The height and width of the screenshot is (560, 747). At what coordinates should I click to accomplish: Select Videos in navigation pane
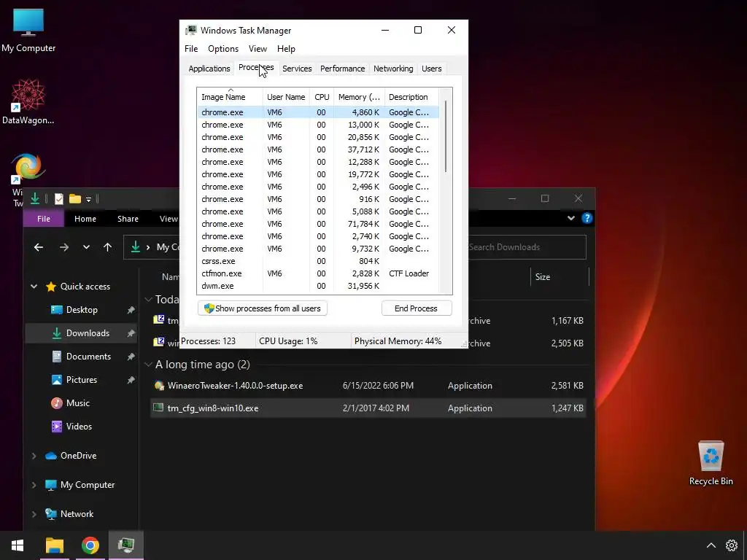point(79,426)
